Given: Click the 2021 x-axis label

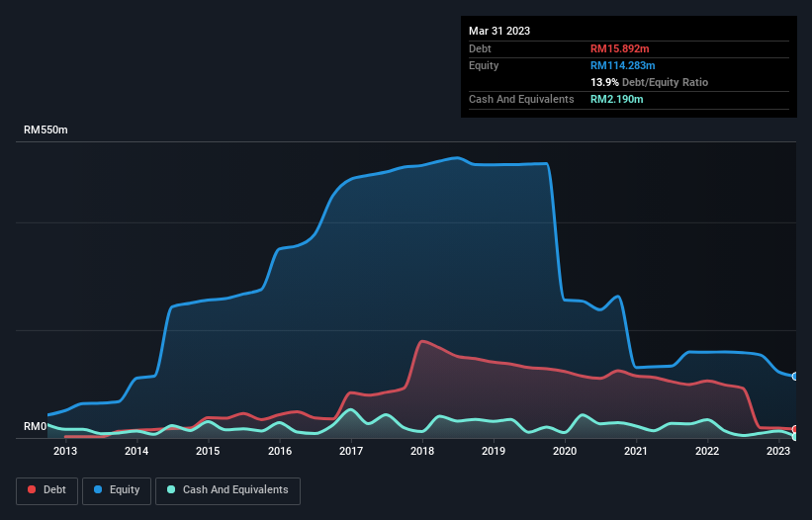Looking at the screenshot, I should [636, 451].
